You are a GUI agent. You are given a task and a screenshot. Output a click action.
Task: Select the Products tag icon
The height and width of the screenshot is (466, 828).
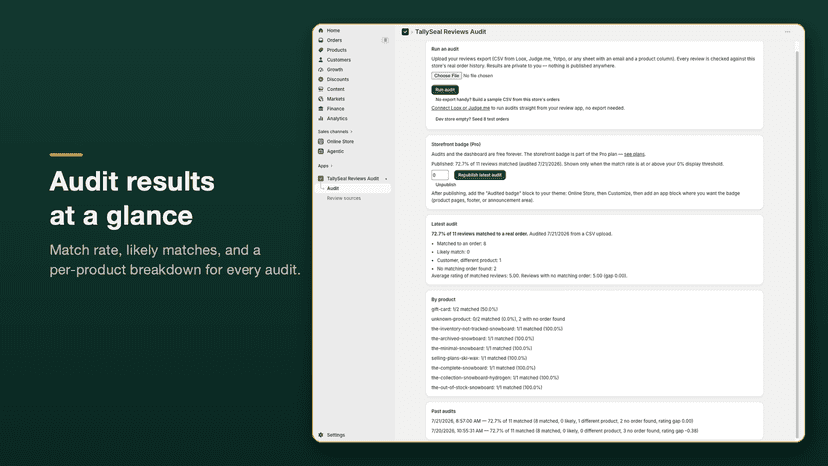pyautogui.click(x=321, y=50)
